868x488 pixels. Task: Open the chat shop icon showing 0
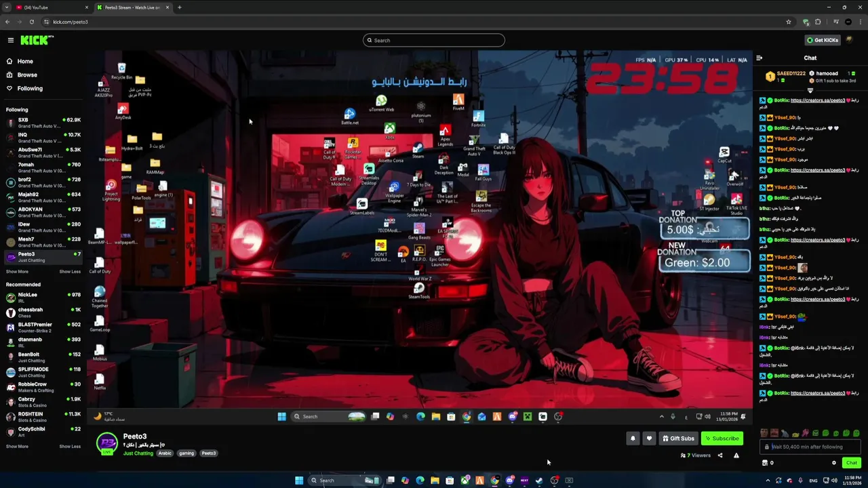(x=768, y=463)
